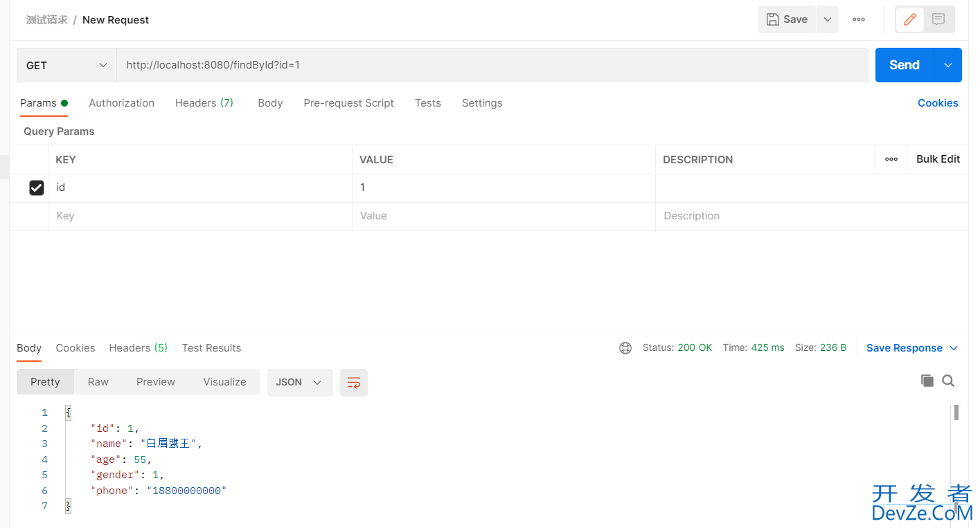
Task: Click the request URL field
Action: (492, 65)
